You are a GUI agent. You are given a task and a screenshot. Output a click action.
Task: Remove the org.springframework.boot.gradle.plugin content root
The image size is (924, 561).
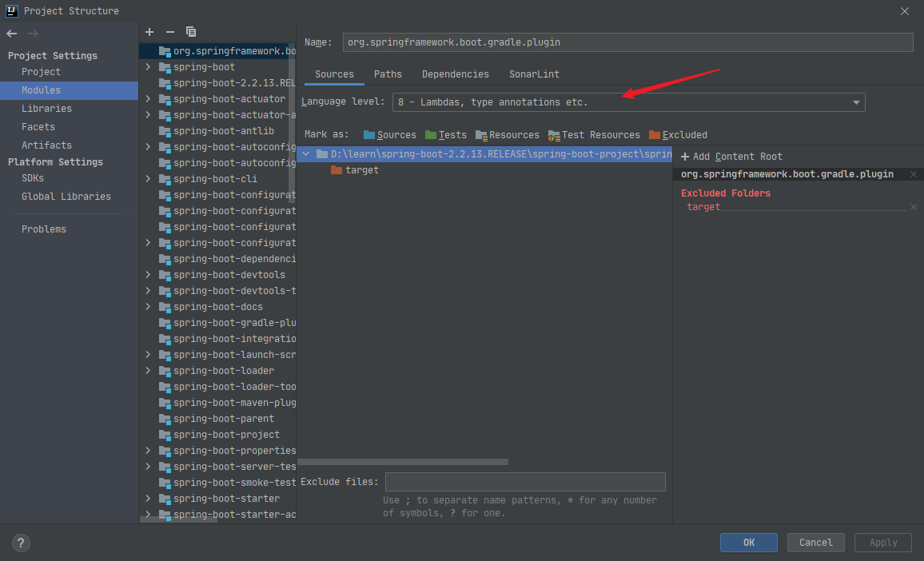coord(914,174)
